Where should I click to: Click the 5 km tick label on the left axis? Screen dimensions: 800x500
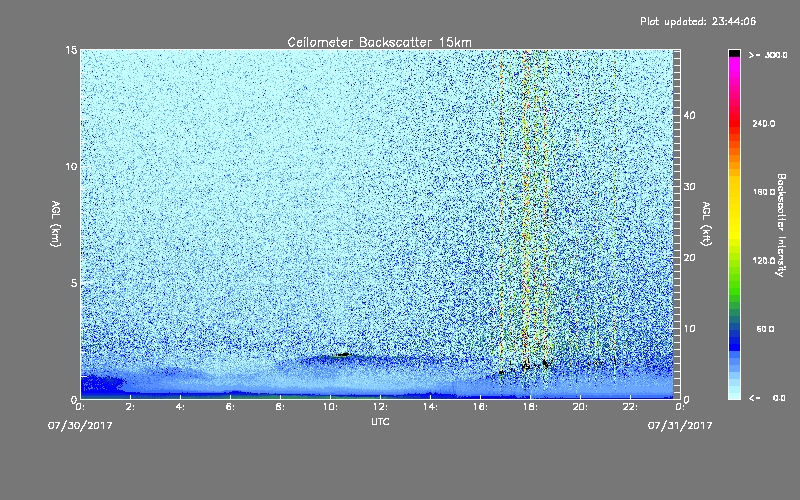coord(73,283)
